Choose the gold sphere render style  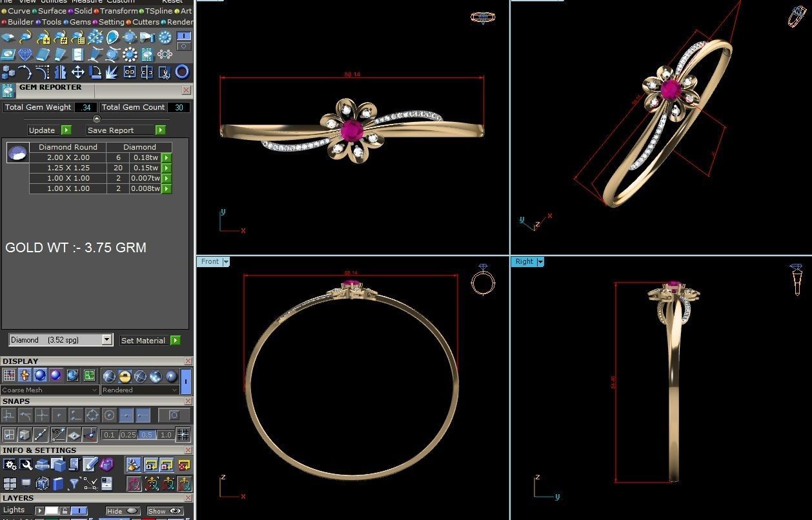(125, 376)
